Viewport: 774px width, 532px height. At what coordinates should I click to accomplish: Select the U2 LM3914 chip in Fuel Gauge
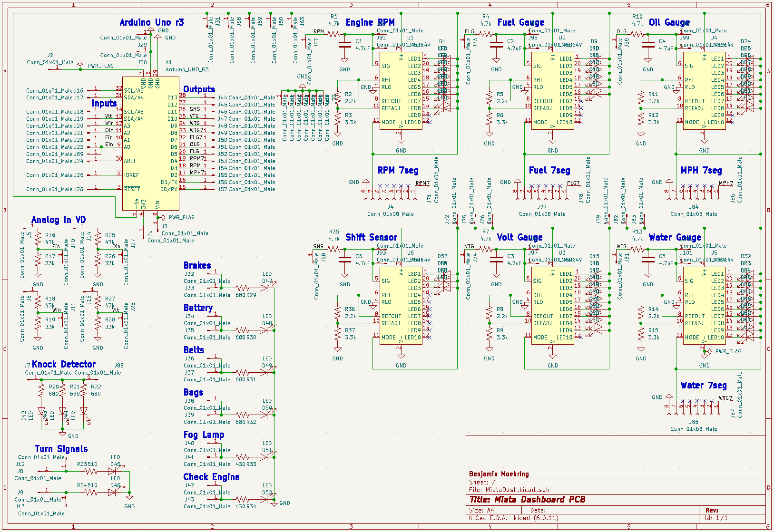[x=552, y=90]
